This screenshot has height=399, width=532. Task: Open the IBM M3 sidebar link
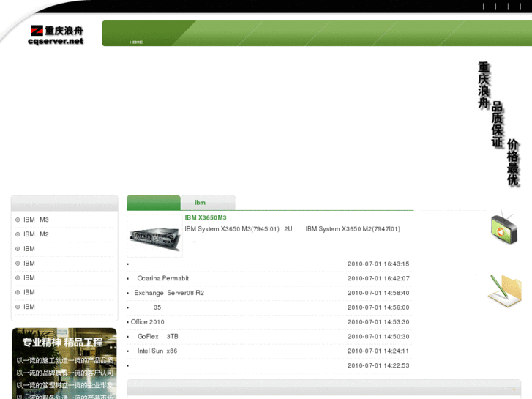[36, 220]
